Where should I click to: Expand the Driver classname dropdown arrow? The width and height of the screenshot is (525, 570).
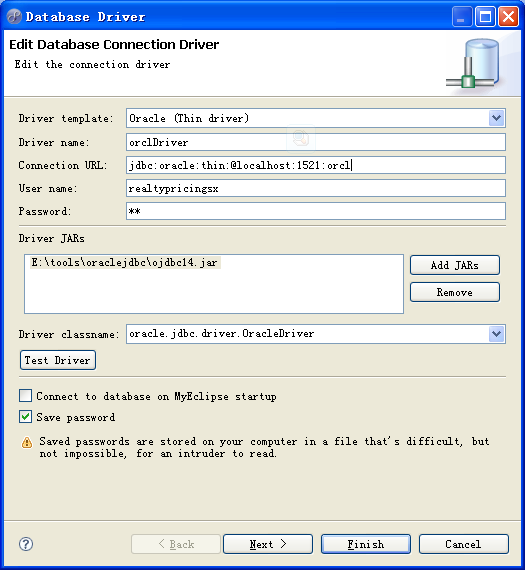pos(496,334)
